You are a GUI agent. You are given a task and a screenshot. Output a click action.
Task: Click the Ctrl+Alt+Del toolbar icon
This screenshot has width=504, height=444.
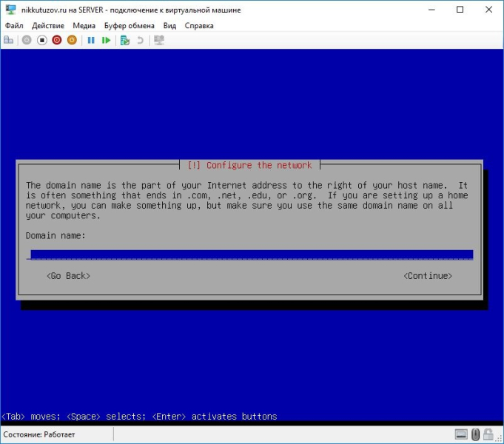[9, 40]
